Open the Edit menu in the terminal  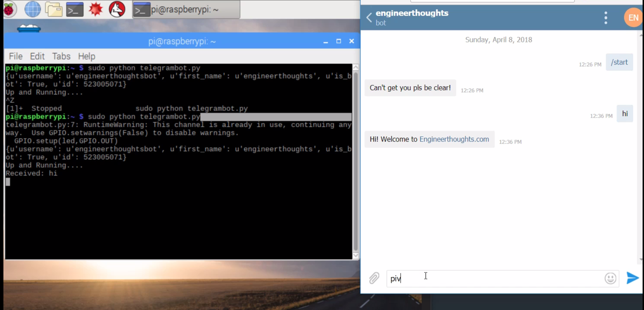37,56
